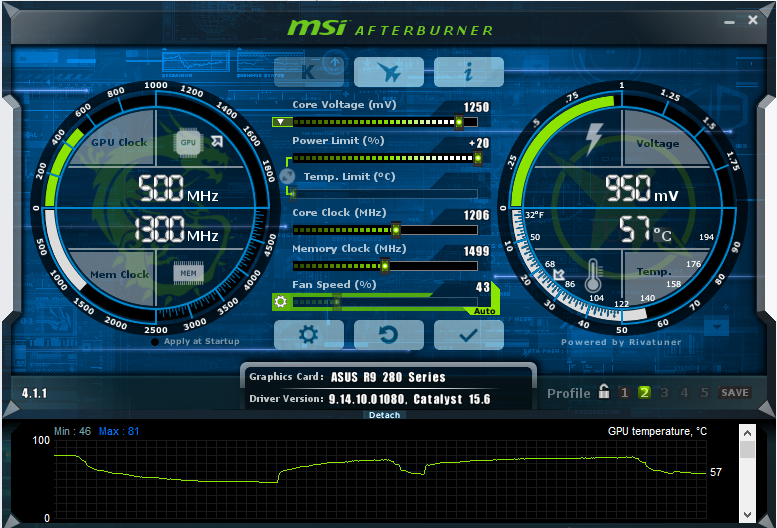Click the monitor scrollbar down arrow
The image size is (777, 528).
pyautogui.click(x=748, y=514)
